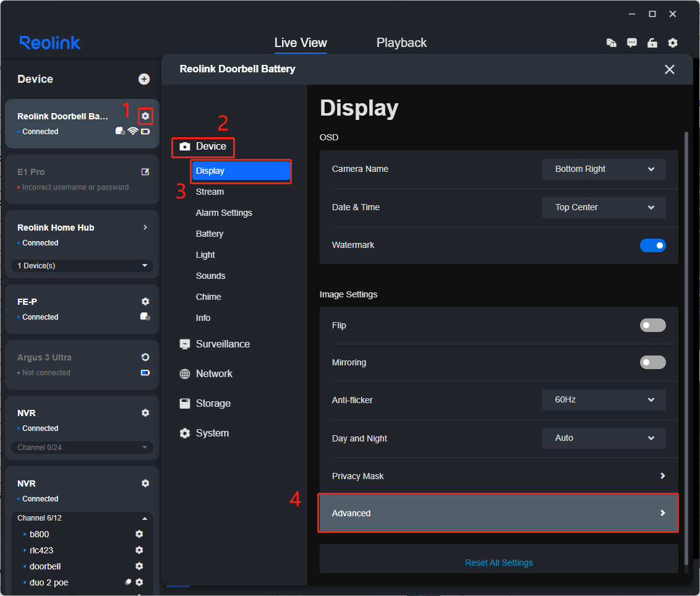The height and width of the screenshot is (596, 700).
Task: Select the duo 2 poe channel
Action: click(49, 582)
